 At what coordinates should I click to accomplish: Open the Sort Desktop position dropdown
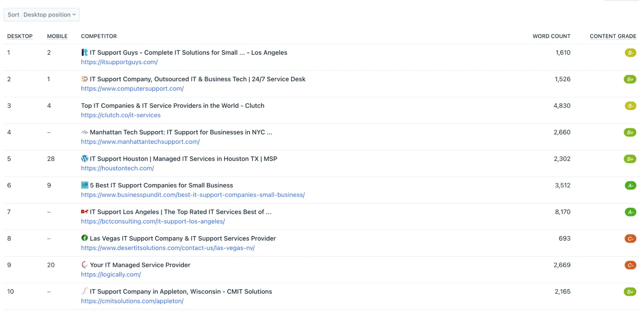tap(42, 15)
